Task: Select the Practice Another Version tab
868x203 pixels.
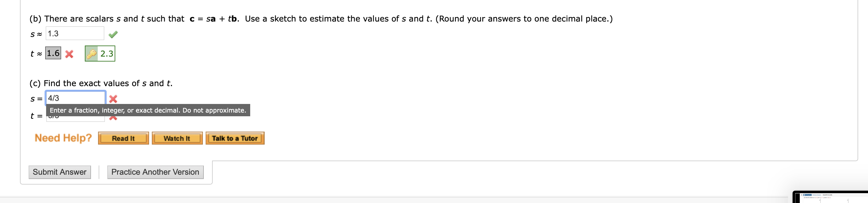Action: [155, 172]
